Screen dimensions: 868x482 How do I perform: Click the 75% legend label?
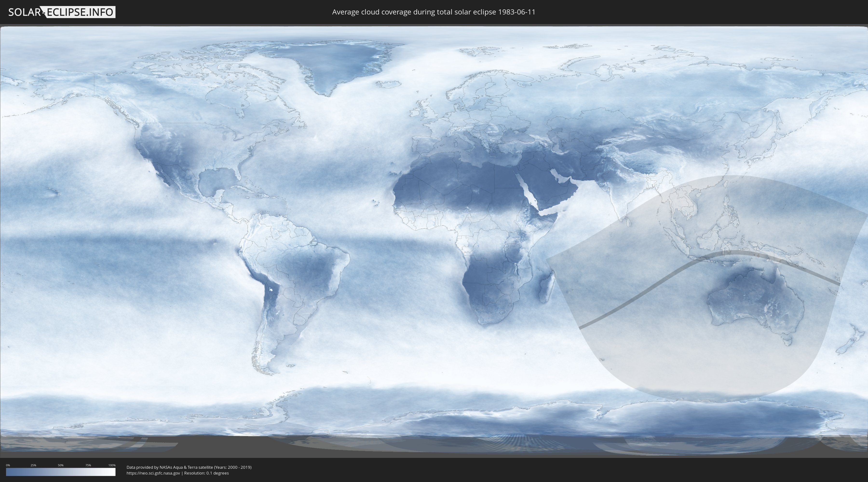[88, 465]
